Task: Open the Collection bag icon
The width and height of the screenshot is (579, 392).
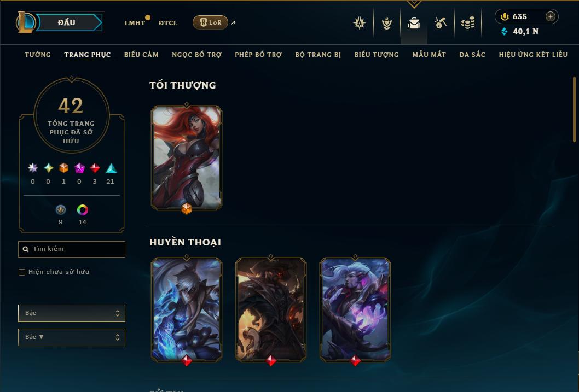Action: (x=414, y=23)
